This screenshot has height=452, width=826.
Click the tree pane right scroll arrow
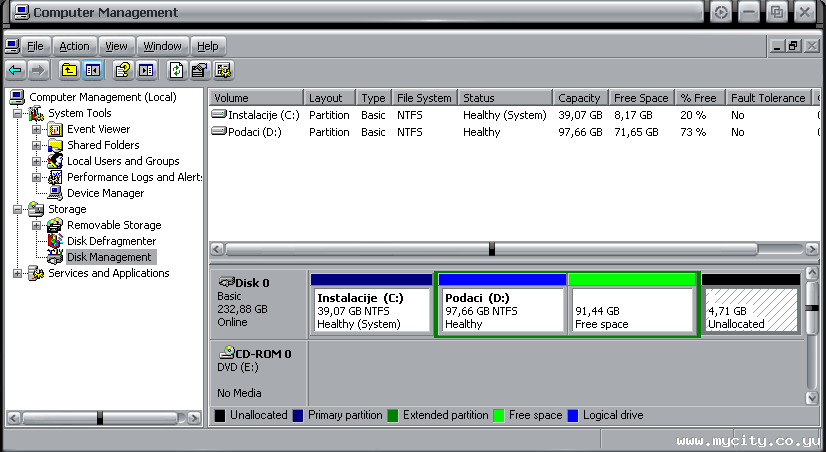coord(194,418)
